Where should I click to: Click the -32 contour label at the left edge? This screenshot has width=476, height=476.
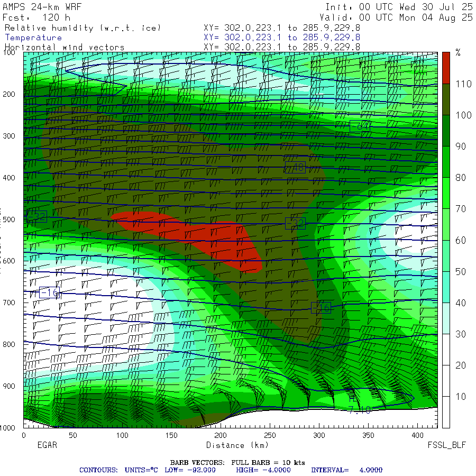pos(36,216)
